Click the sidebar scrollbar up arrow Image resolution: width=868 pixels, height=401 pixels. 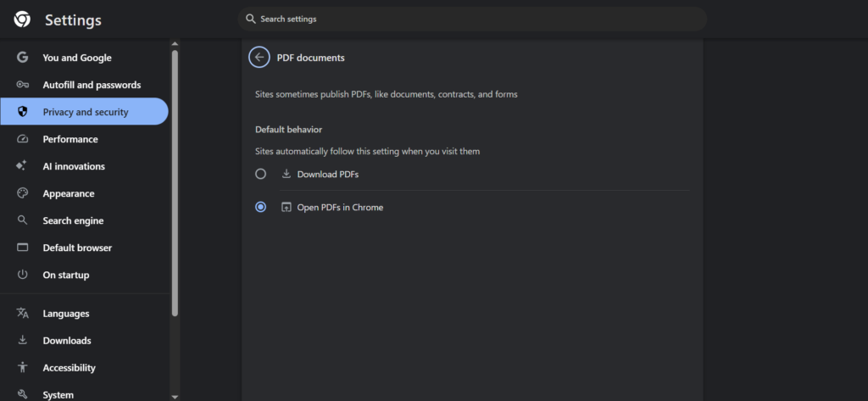(x=175, y=44)
